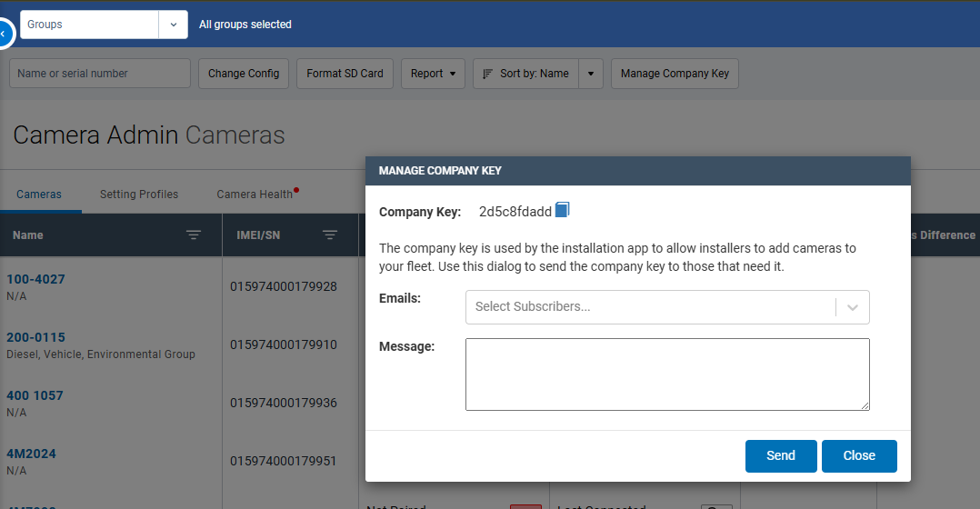Open camera 200-0115 link
The width and height of the screenshot is (980, 509).
(x=36, y=337)
